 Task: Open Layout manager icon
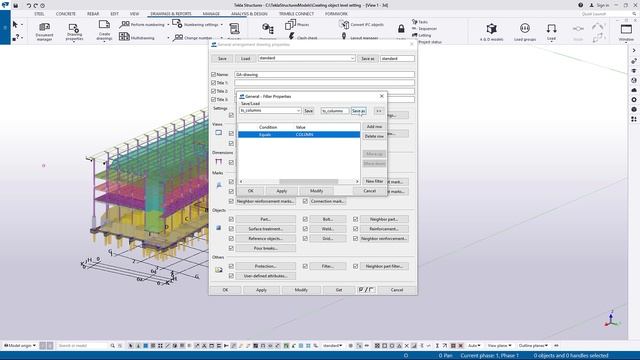click(x=344, y=37)
